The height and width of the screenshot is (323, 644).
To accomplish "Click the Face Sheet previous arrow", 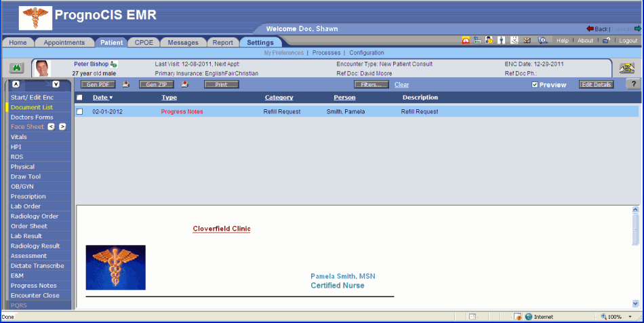I will coord(51,127).
